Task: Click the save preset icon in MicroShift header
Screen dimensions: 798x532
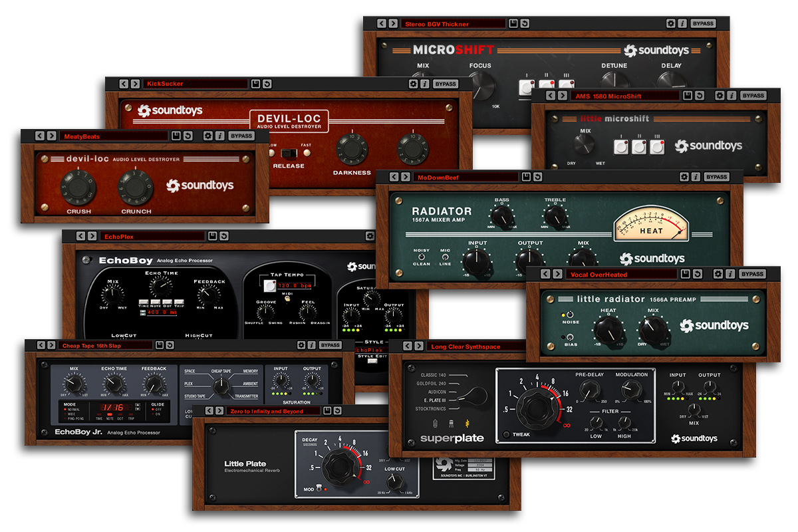Action: pos(513,23)
